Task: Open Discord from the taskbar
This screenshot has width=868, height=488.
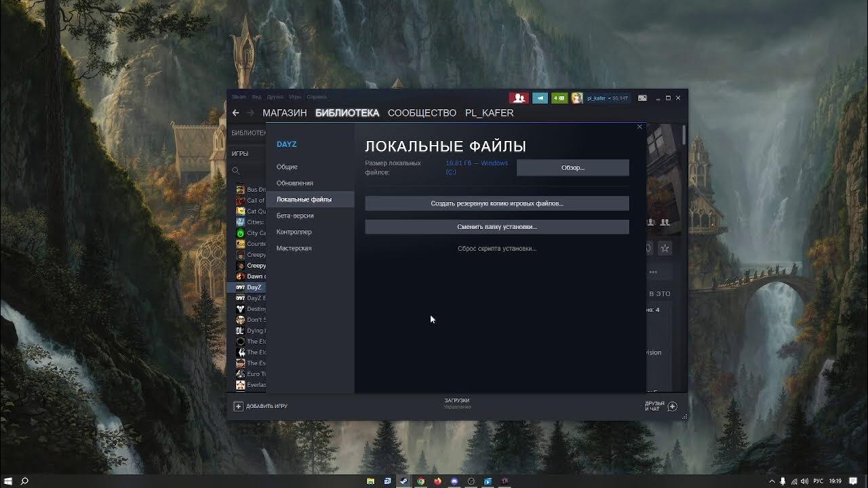Action: pyautogui.click(x=454, y=481)
